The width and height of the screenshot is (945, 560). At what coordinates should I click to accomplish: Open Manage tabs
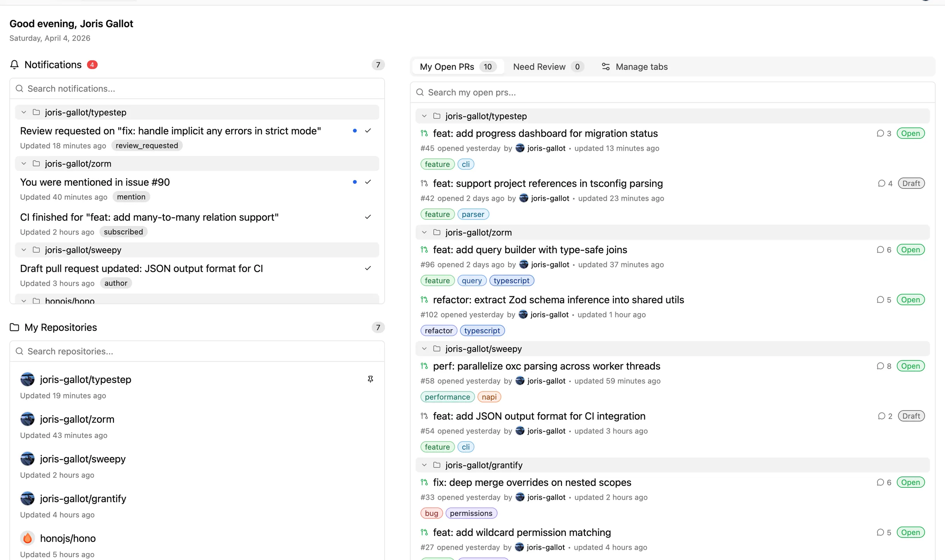[x=634, y=67]
